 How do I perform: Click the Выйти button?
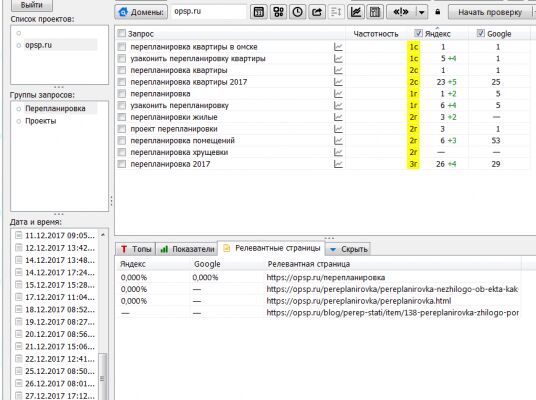coord(31,5)
